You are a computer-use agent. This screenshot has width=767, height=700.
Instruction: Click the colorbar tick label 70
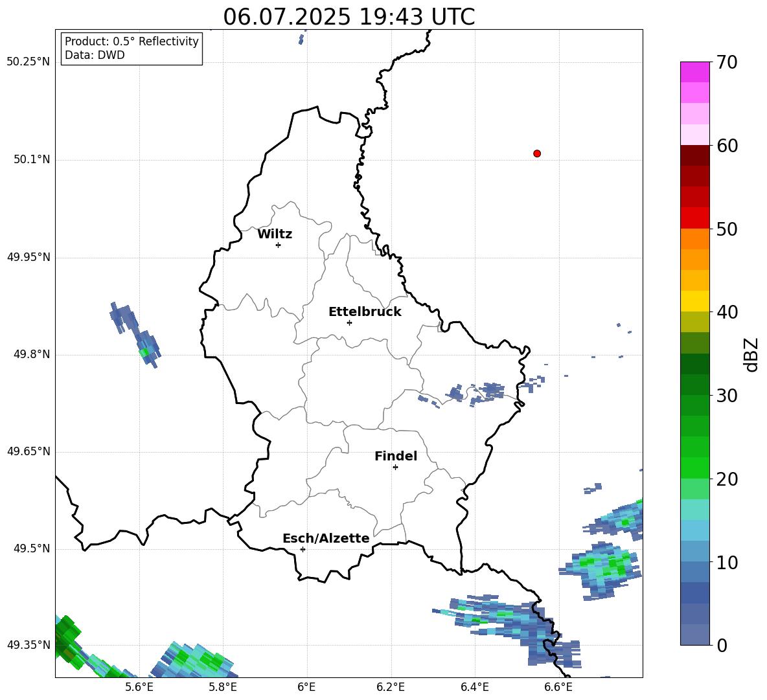(727, 62)
